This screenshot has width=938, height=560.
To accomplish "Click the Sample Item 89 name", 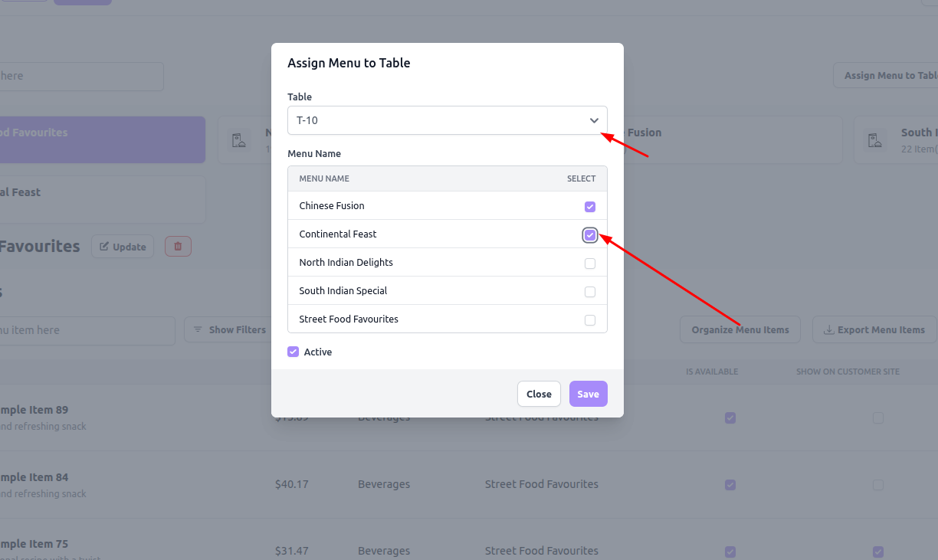I will [x=34, y=410].
